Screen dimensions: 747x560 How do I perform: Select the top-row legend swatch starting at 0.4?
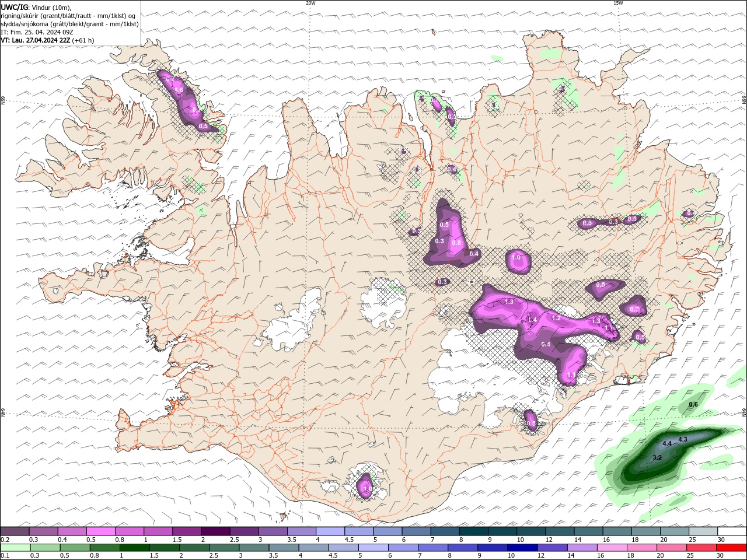pyautogui.click(x=72, y=531)
